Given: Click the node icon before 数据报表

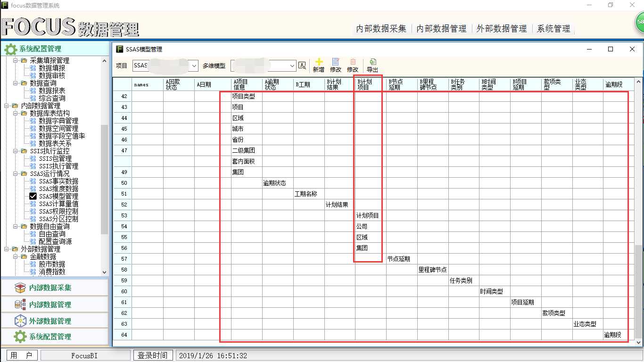Looking at the screenshot, I should click(x=33, y=90).
